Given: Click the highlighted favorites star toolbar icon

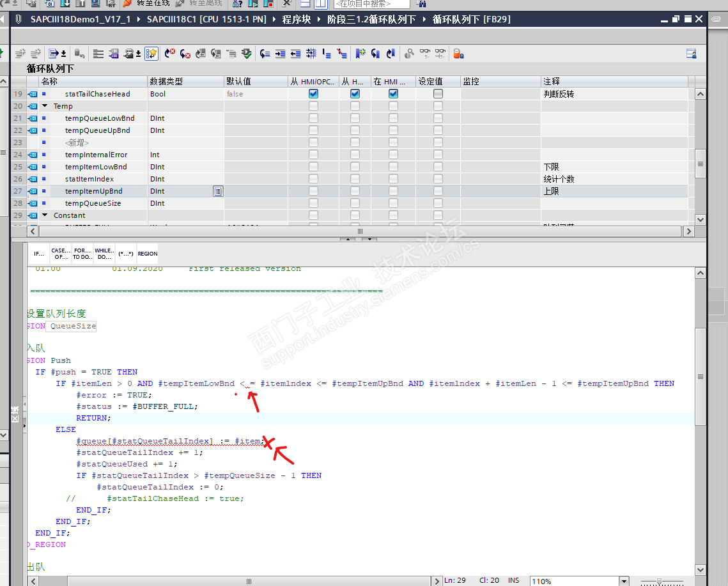Looking at the screenshot, I should 151,54.
